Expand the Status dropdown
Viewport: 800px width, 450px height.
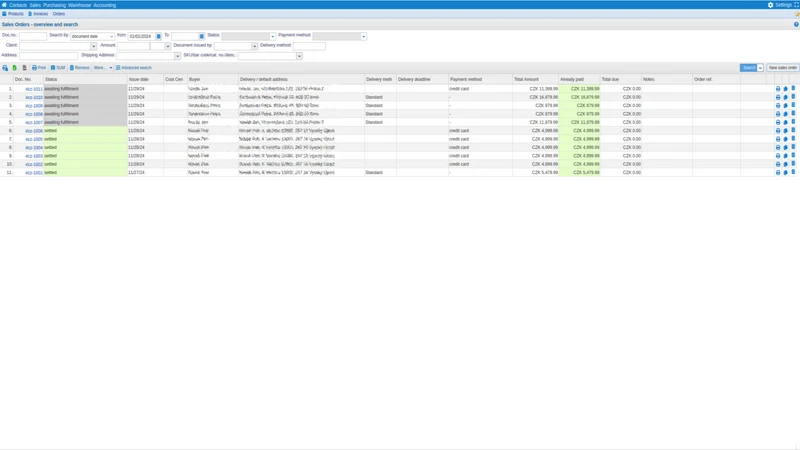pyautogui.click(x=272, y=36)
